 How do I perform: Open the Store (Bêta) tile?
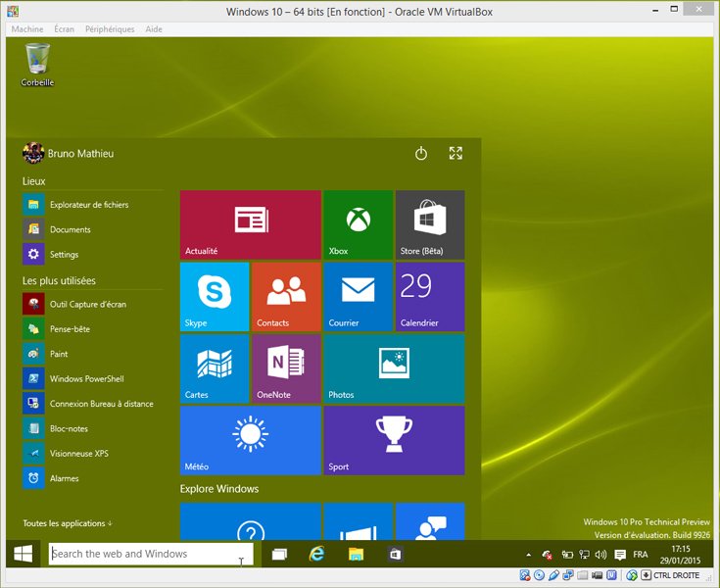click(x=430, y=224)
